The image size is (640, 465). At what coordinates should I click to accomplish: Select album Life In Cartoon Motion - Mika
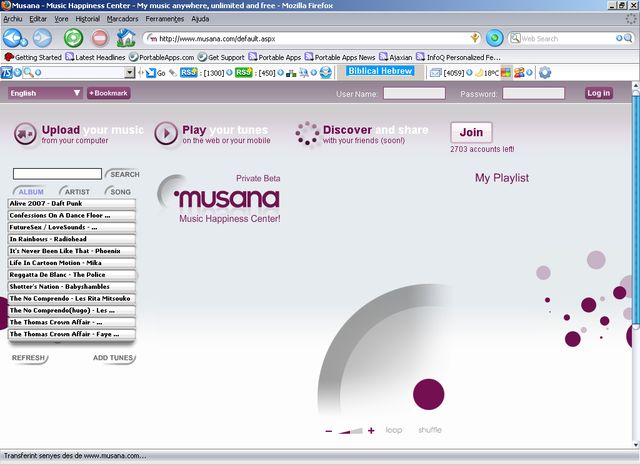tap(72, 263)
